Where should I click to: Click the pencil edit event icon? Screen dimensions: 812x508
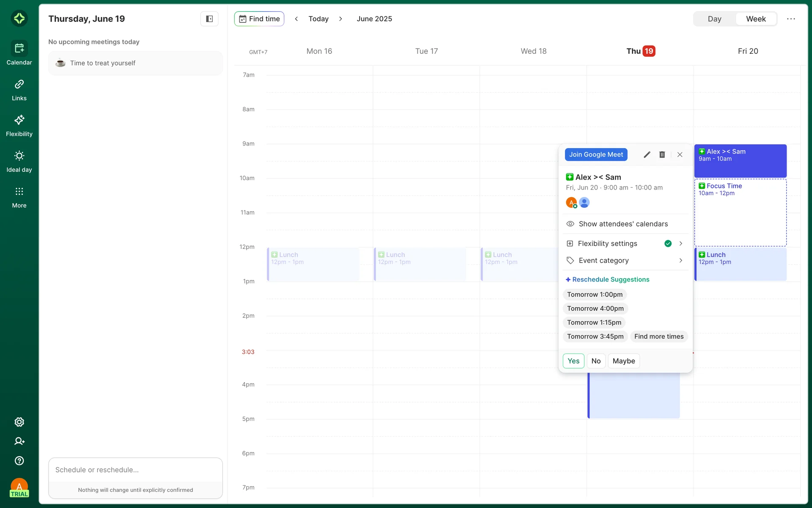tap(647, 155)
